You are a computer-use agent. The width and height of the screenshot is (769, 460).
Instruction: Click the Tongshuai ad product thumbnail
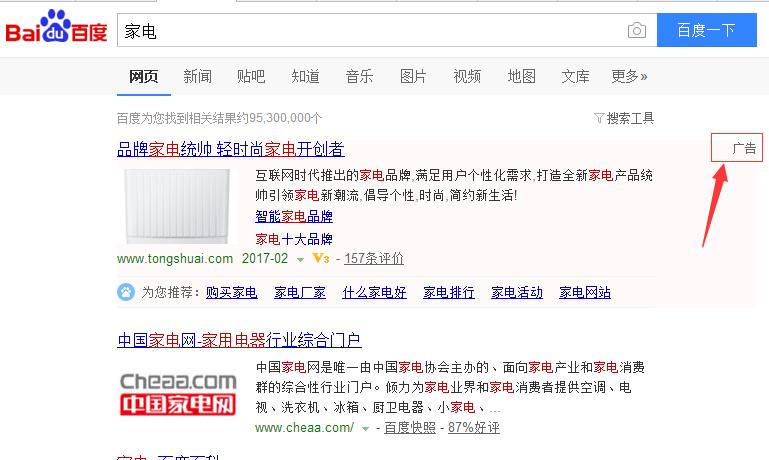pos(177,206)
